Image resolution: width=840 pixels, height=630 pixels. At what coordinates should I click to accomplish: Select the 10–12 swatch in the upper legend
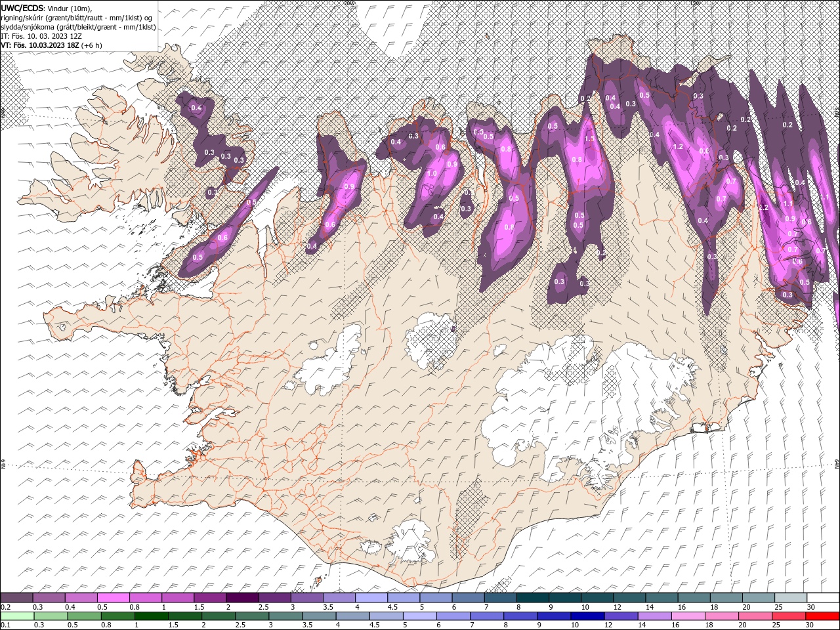click(597, 598)
